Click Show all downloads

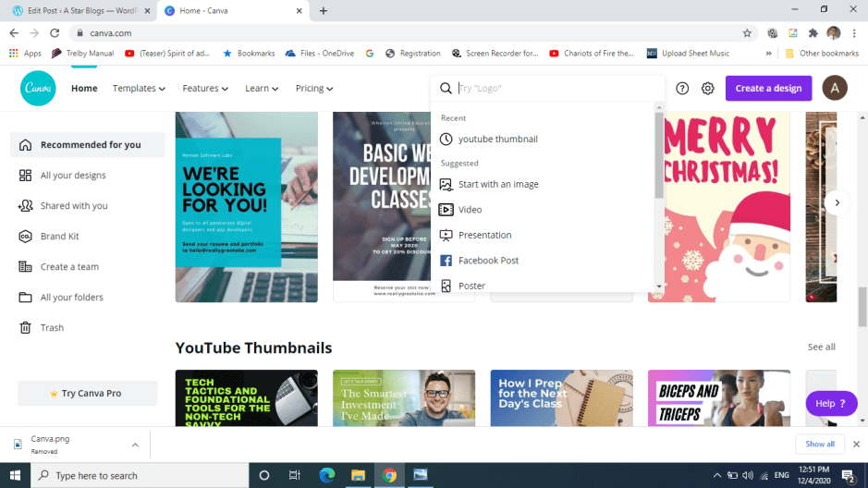pyautogui.click(x=820, y=444)
